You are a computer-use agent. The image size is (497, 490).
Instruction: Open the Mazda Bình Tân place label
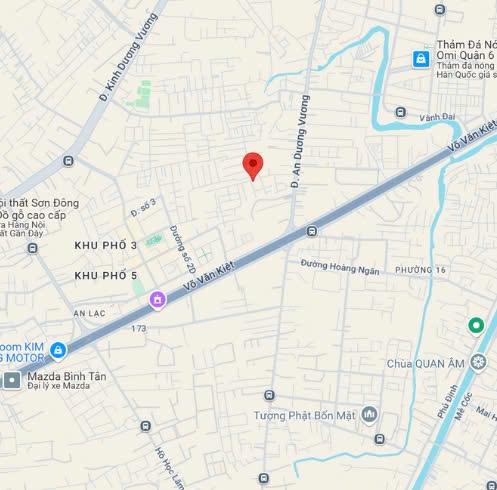tap(67, 380)
